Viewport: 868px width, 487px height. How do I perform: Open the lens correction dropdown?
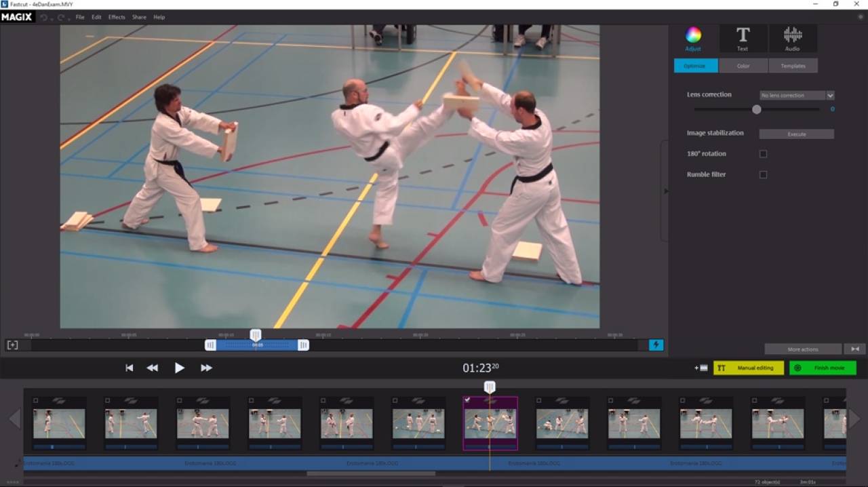[797, 95]
